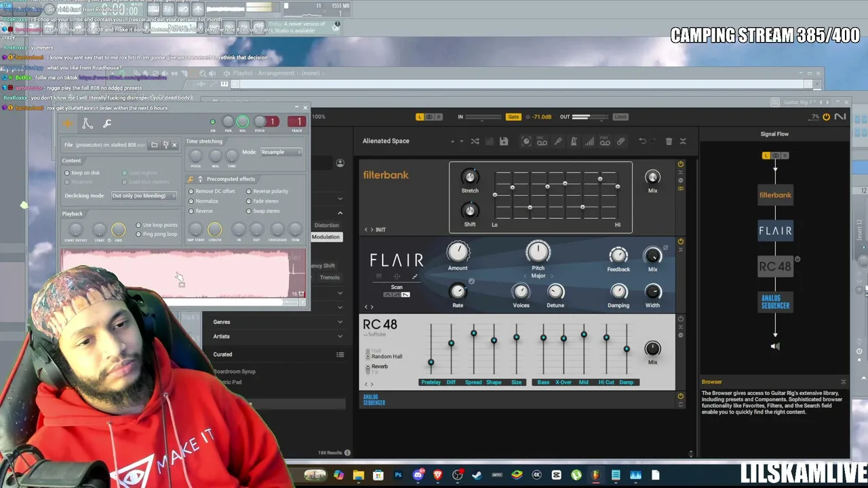
Task: Collapse all rack components icon
Action: pyautogui.click(x=683, y=141)
